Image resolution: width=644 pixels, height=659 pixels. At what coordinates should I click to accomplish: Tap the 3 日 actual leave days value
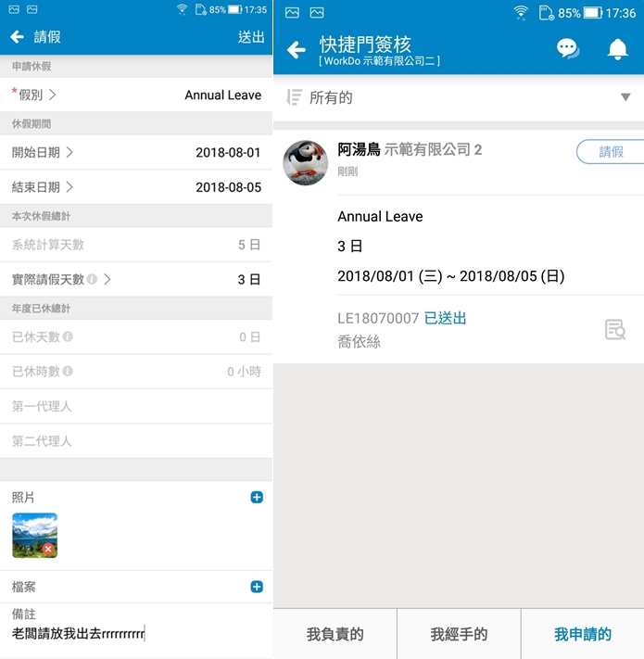249,280
